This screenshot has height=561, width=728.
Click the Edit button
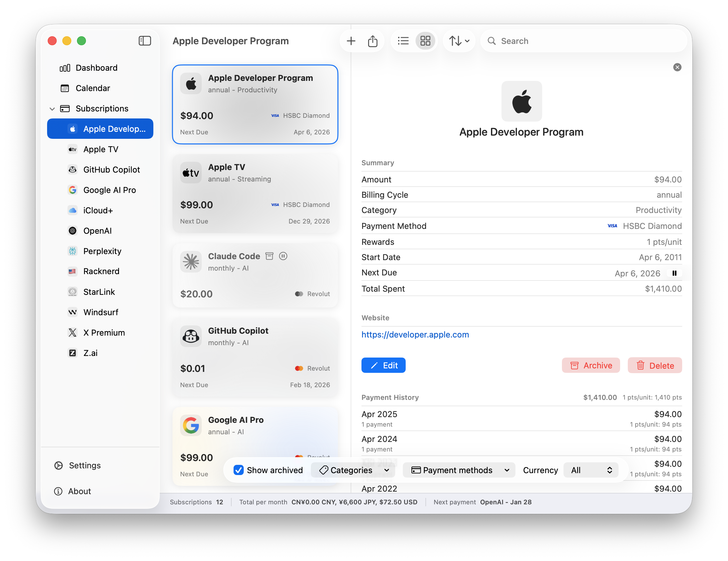coord(383,365)
